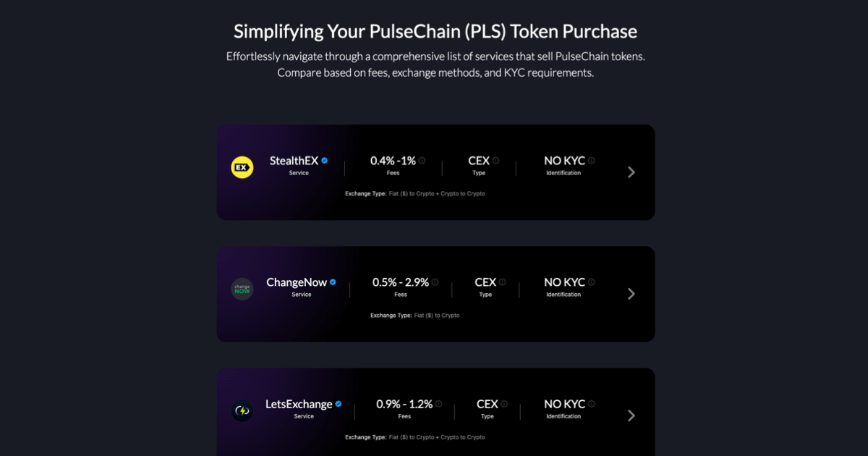Click the LetsExchange lightning bolt logo
Image resolution: width=868 pixels, height=456 pixels.
[242, 410]
